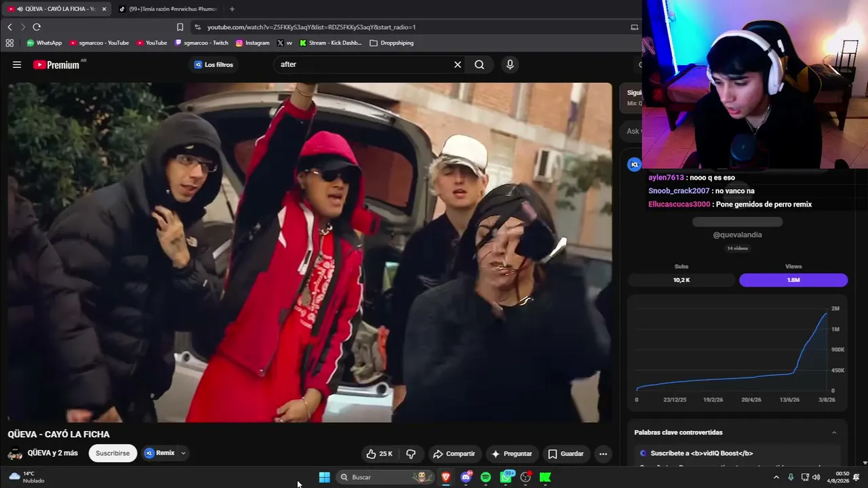
Task: Open the bookmarks bar apps grid icon
Action: [9, 43]
